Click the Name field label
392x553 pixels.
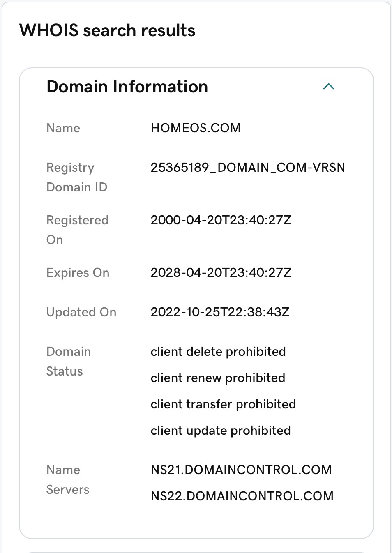[x=63, y=128]
